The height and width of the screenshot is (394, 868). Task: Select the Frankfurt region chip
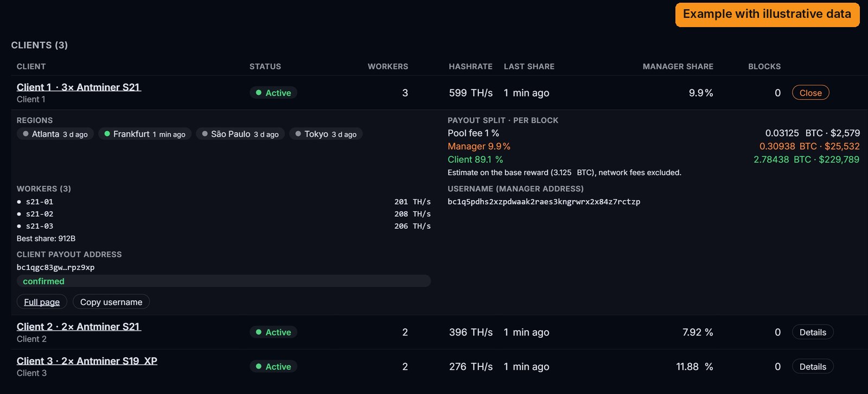[145, 134]
